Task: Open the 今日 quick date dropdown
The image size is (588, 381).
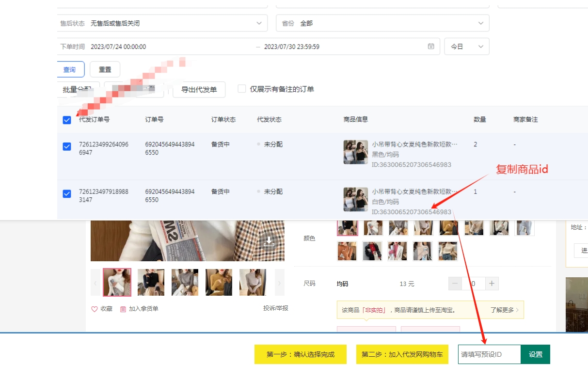Action: point(467,47)
